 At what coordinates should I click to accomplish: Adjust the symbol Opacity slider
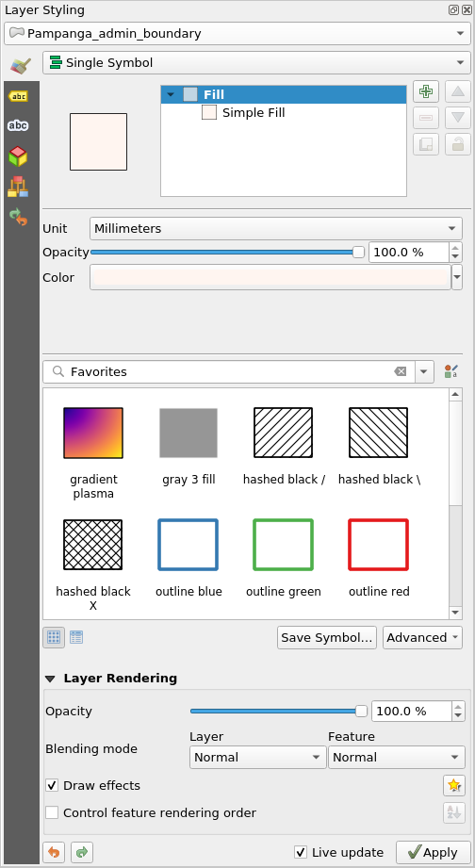(227, 252)
